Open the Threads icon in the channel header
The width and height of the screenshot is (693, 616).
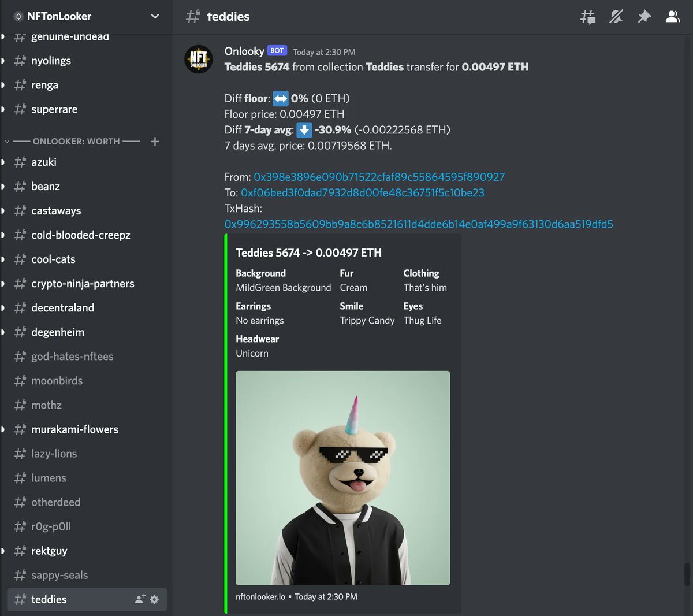point(588,17)
